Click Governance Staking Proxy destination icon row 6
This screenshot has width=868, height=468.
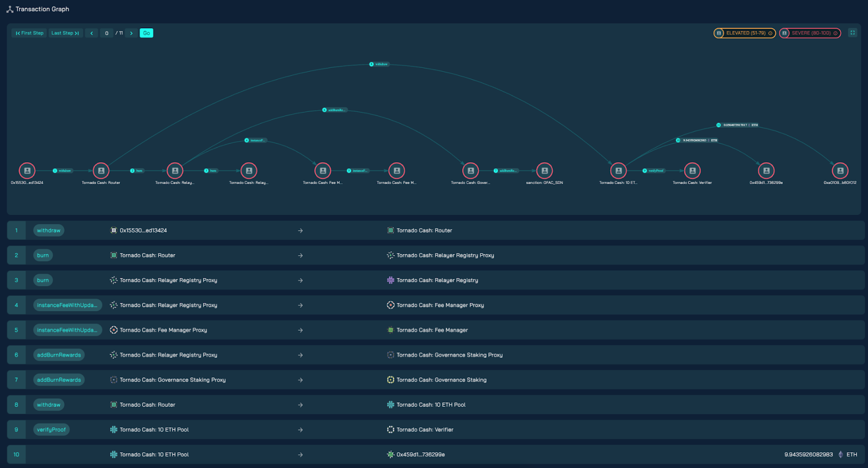391,355
